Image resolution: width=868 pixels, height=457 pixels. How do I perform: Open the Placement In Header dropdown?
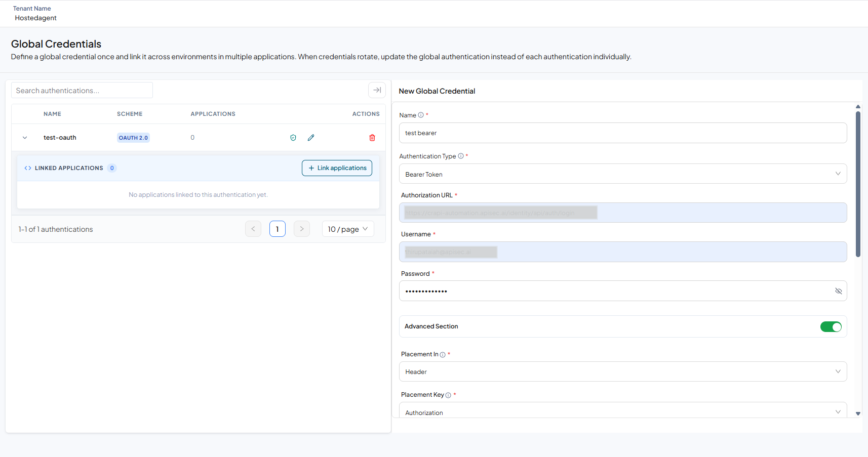(623, 371)
